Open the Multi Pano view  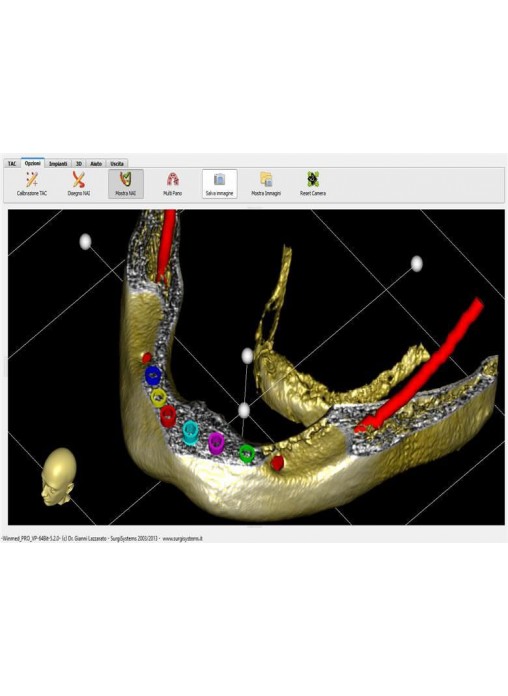[x=172, y=184]
